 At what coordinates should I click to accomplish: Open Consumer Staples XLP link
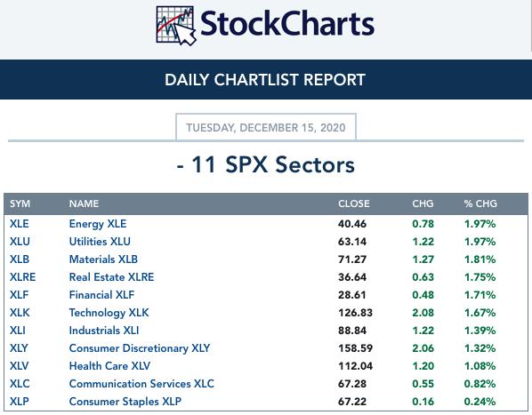125,402
